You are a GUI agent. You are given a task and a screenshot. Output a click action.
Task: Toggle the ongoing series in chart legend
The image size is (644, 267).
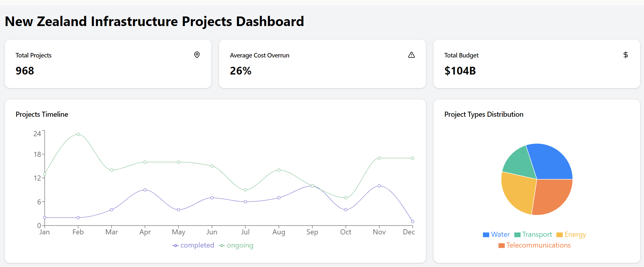(236, 245)
